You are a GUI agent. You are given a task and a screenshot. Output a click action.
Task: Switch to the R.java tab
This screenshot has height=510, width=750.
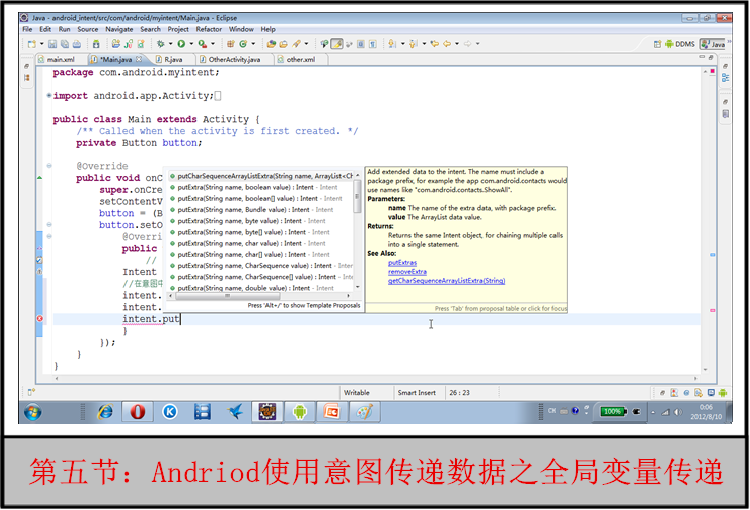(x=173, y=59)
